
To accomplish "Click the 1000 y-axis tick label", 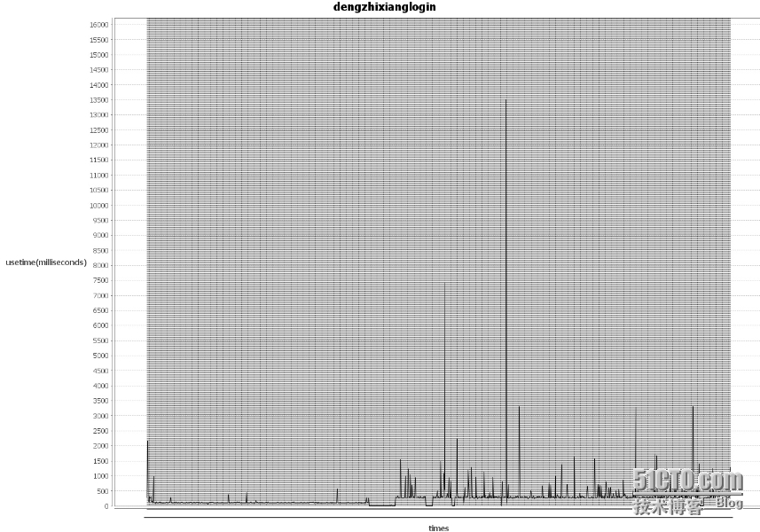I will click(101, 476).
